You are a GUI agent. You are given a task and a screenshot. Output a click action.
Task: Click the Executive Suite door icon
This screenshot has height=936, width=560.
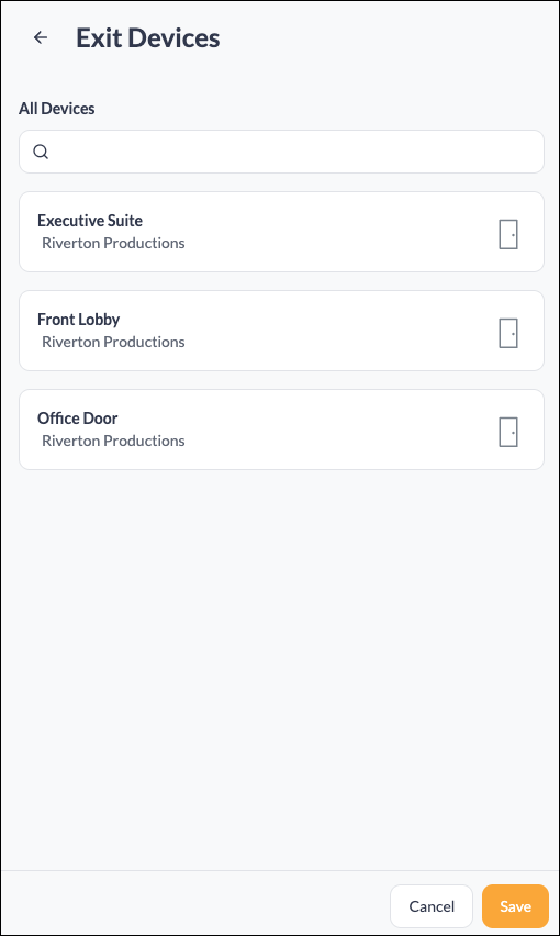[508, 235]
